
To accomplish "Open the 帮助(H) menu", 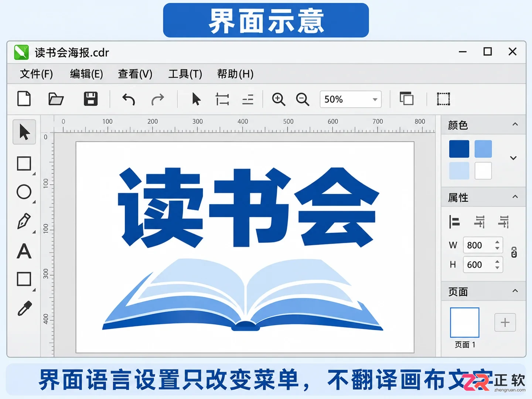I will pos(235,74).
